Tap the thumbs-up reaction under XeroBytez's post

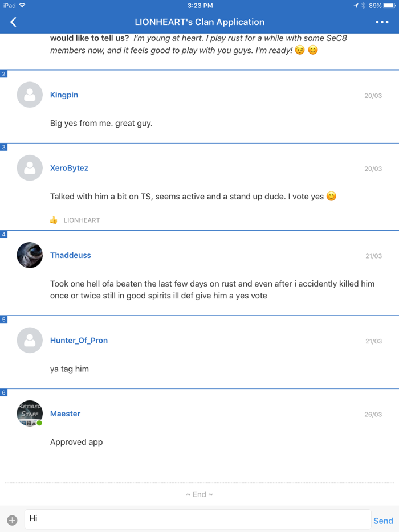point(53,220)
